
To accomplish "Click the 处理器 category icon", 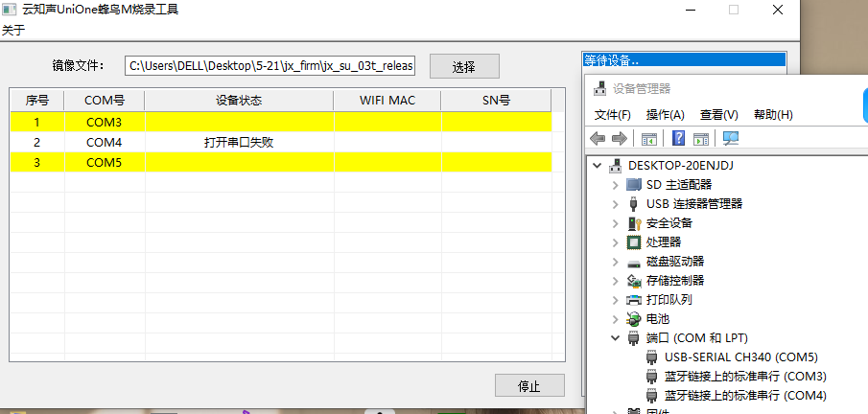I will click(633, 242).
